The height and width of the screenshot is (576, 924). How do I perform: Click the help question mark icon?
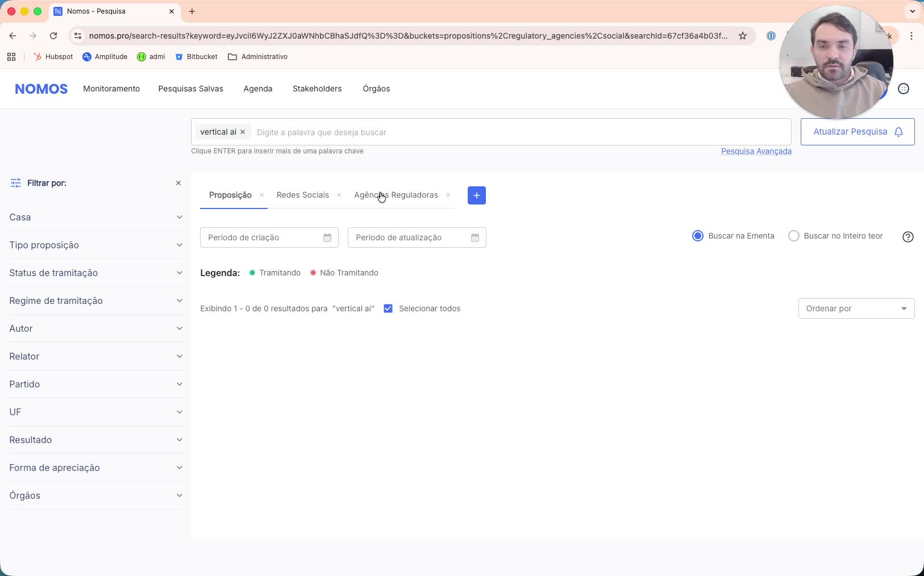pyautogui.click(x=908, y=237)
